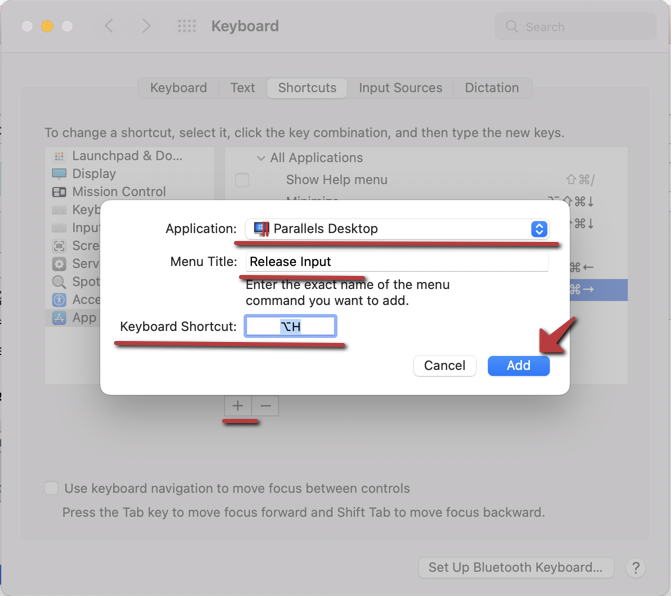This screenshot has height=596, width=671.
Task: Open the Application dropdown showing Parallels Desktop
Action: tap(397, 229)
